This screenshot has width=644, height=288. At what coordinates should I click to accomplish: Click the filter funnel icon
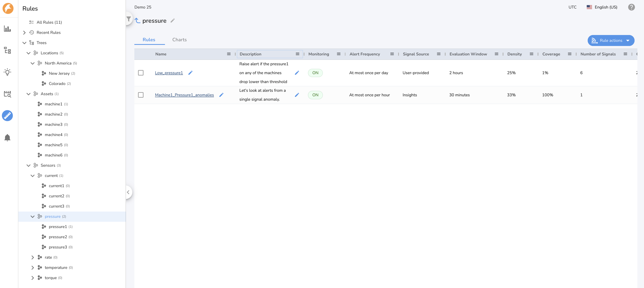tap(128, 19)
